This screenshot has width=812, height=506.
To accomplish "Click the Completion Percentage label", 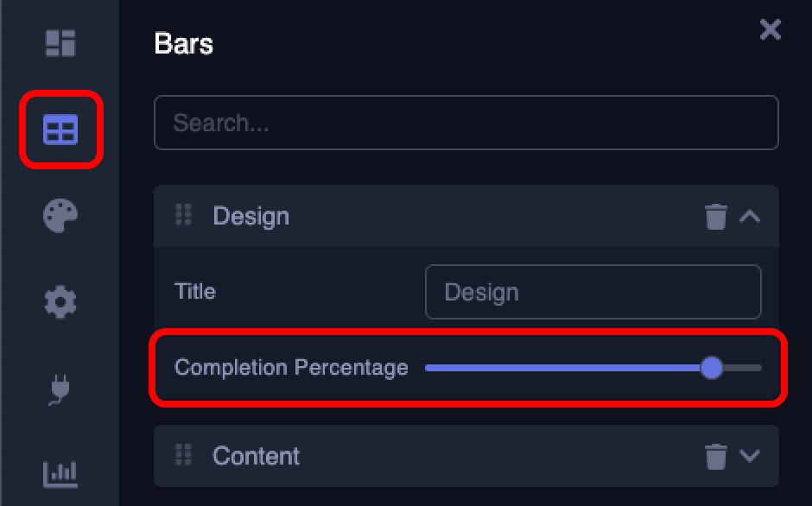I will pos(291,368).
